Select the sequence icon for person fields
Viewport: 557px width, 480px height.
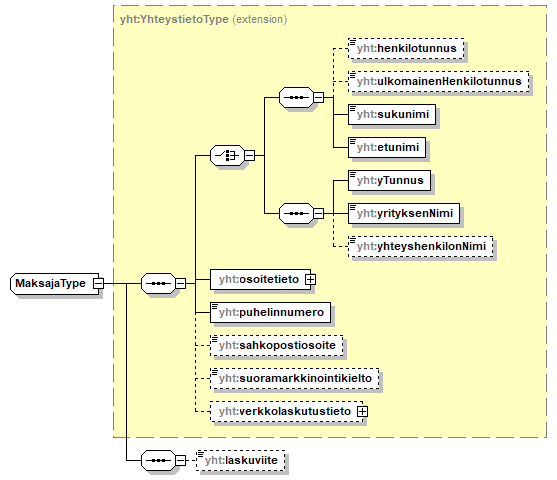[296, 97]
